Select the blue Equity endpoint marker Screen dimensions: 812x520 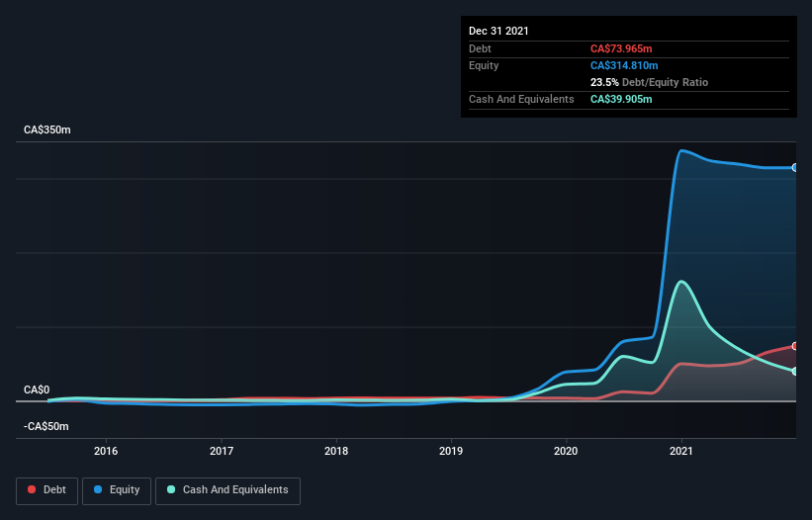coord(794,168)
